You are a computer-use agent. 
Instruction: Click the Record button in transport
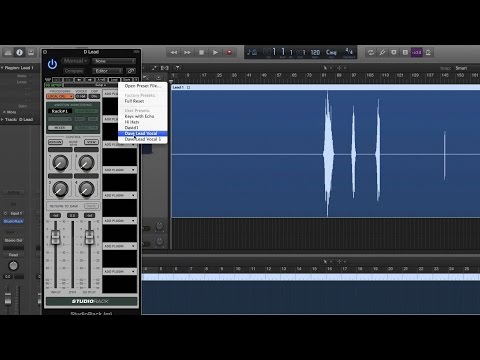click(229, 52)
